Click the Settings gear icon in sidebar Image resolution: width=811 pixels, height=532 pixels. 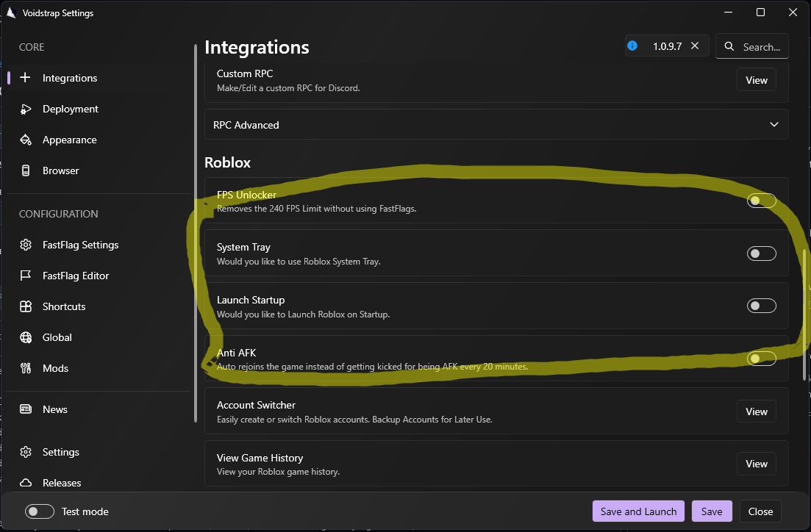[x=25, y=452]
